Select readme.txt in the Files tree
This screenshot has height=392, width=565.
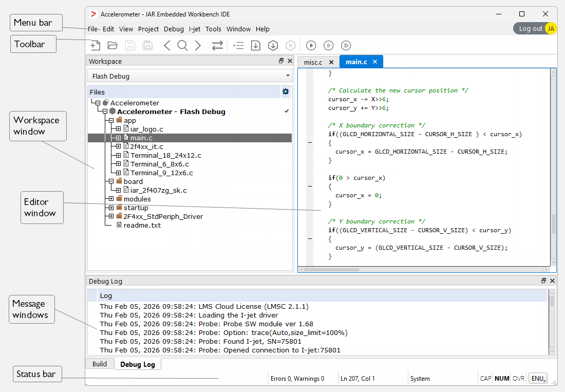(x=142, y=225)
